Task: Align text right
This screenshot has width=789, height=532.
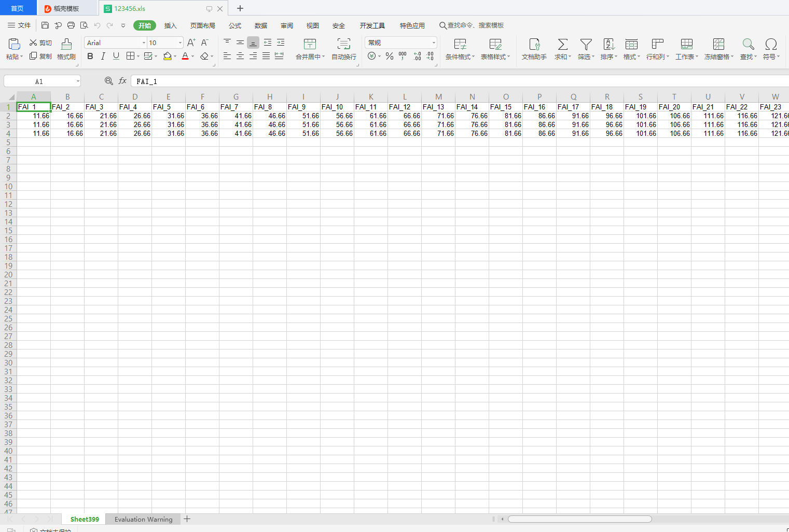Action: coord(253,56)
